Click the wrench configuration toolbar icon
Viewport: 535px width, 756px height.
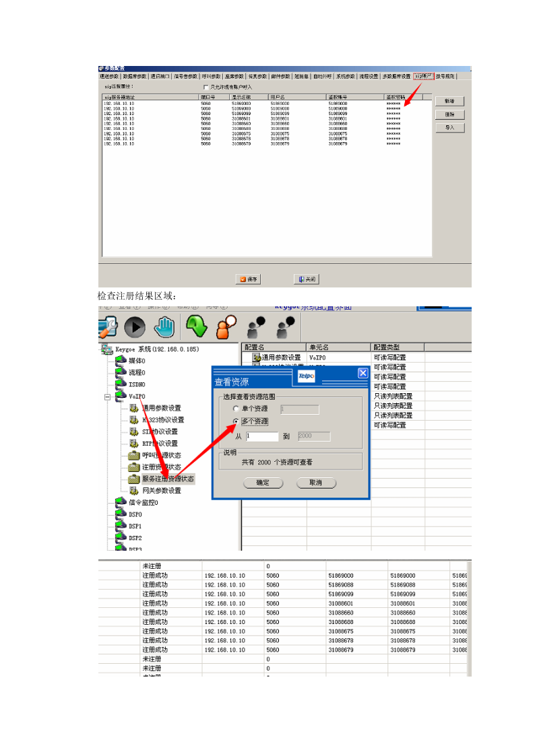[108, 327]
